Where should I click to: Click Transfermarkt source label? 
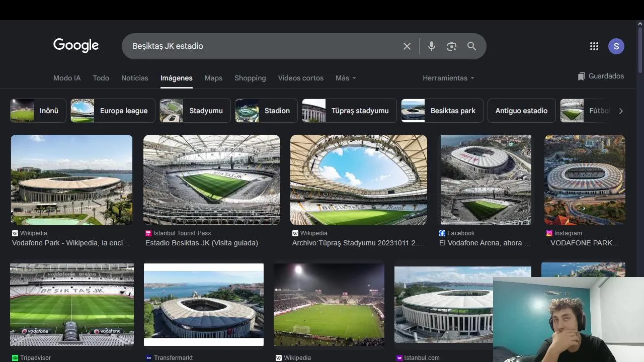point(173,358)
